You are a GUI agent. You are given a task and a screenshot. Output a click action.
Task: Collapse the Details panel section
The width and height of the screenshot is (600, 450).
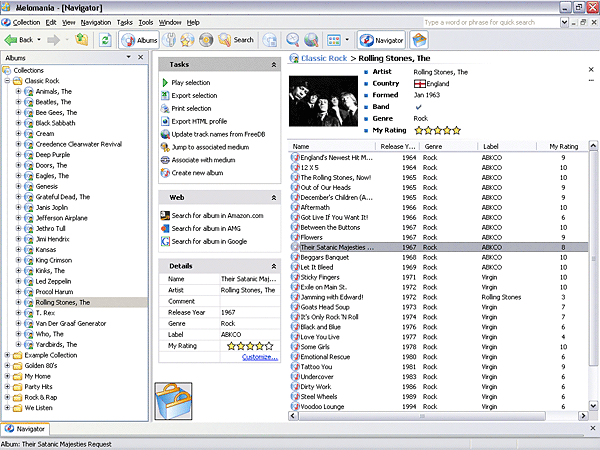(274, 266)
